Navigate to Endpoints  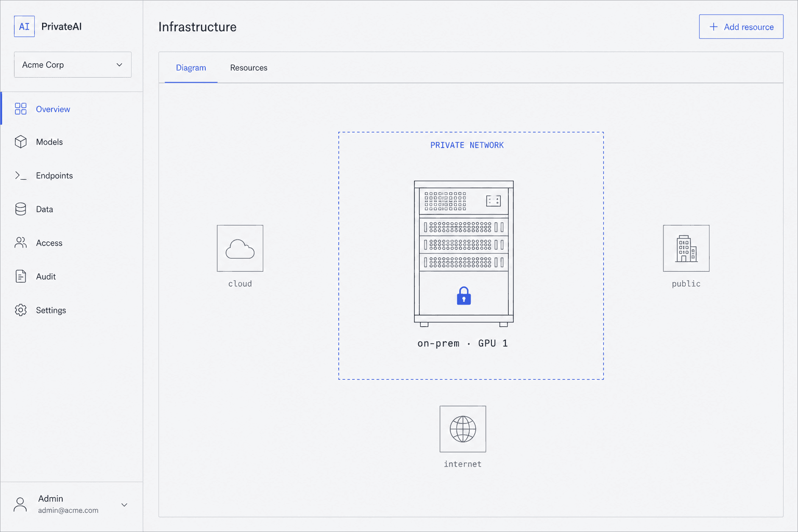[72, 176]
